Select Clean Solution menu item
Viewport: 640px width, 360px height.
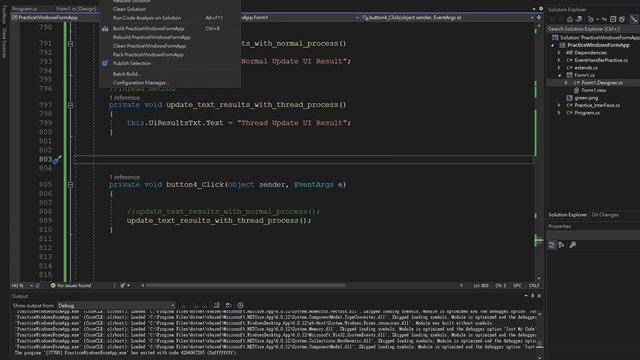coord(129,9)
